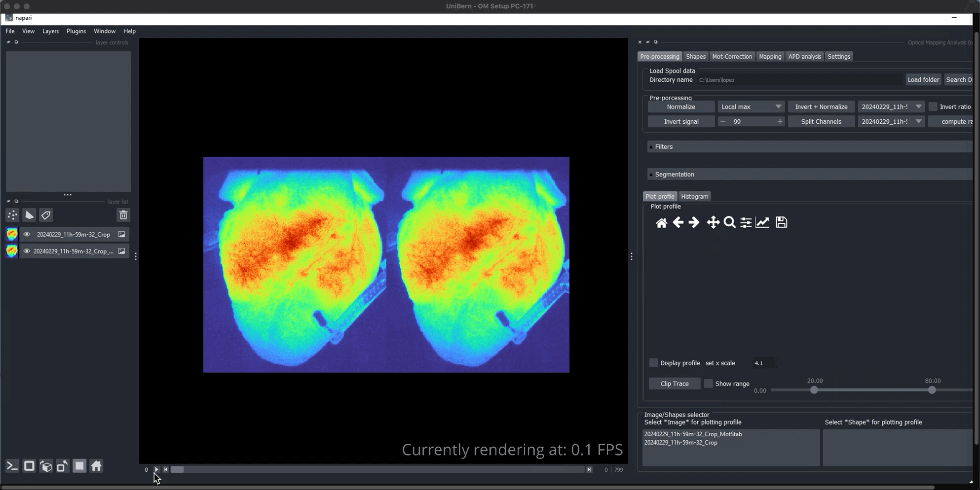Switch to the Mapping tab
Screen dimensions: 980x490
point(770,57)
